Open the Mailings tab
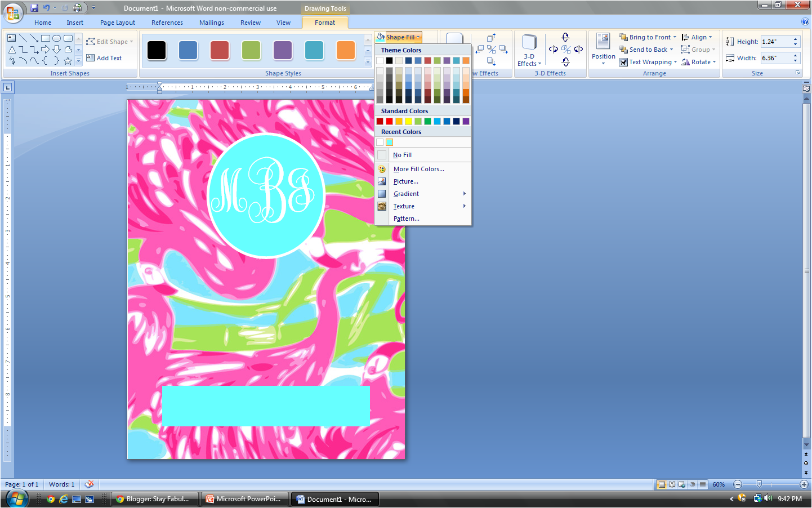Image resolution: width=812 pixels, height=508 pixels. [x=212, y=23]
